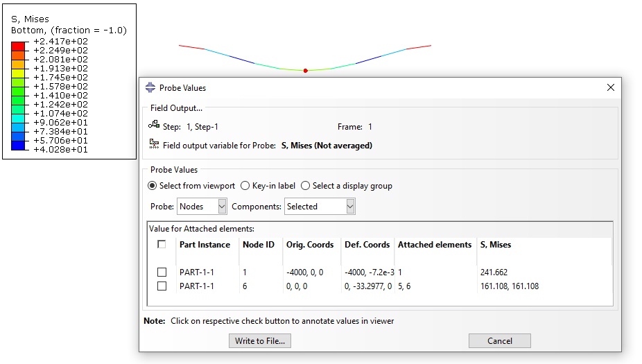Click the Probe Values dialog title icon
The height and width of the screenshot is (364, 642).
point(150,87)
